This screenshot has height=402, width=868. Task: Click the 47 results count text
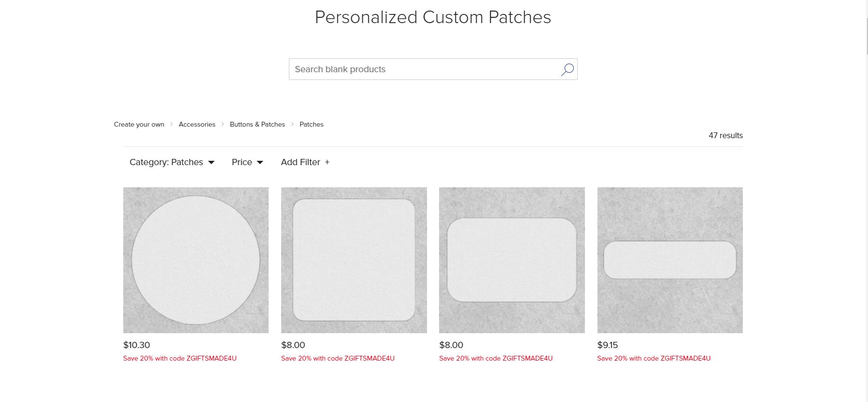(725, 135)
